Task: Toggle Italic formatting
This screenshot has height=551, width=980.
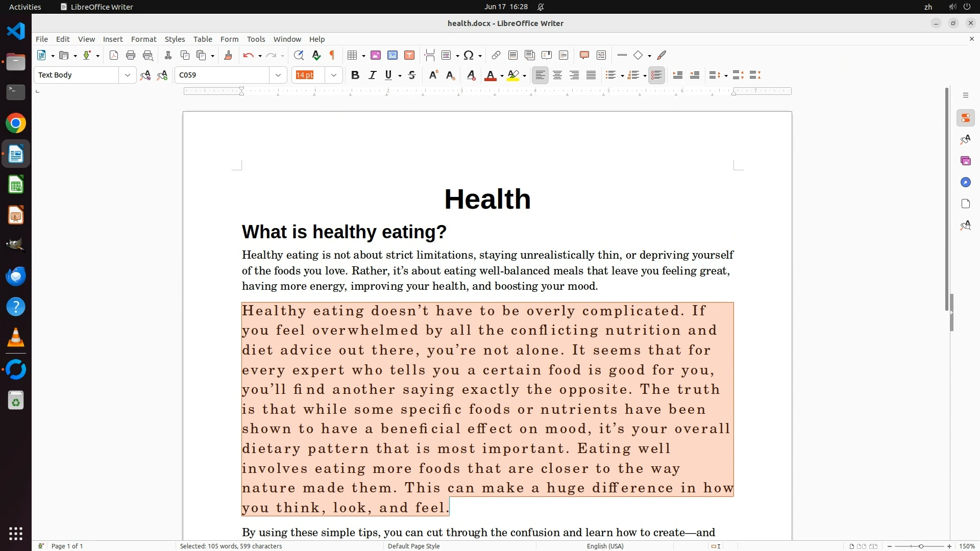Action: [372, 76]
